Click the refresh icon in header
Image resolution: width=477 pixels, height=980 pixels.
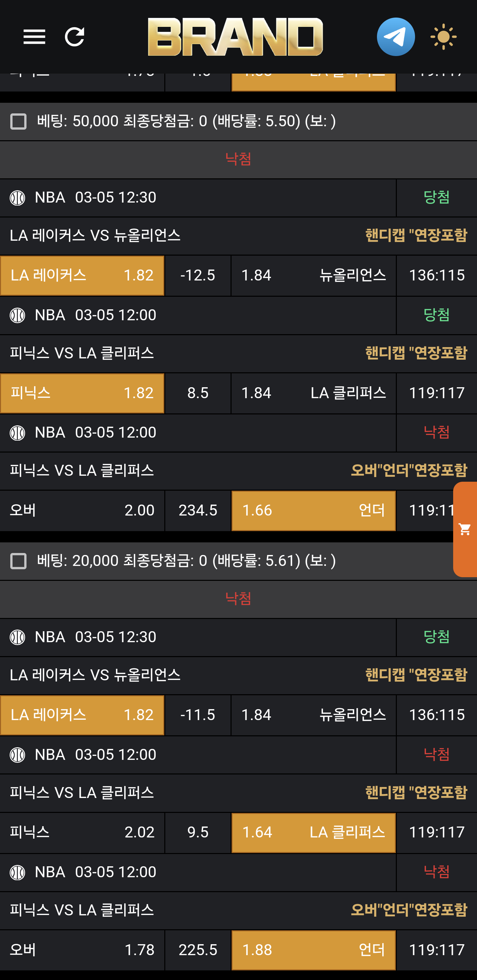(75, 37)
